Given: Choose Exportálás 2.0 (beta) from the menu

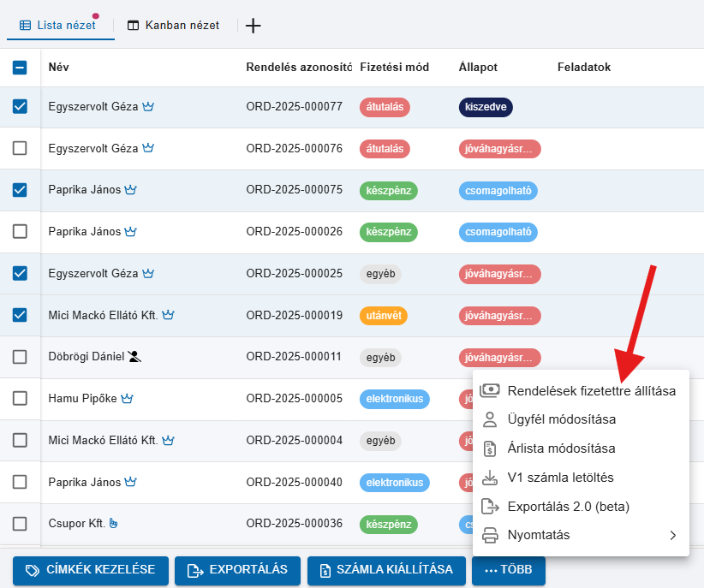Looking at the screenshot, I should tap(568, 507).
